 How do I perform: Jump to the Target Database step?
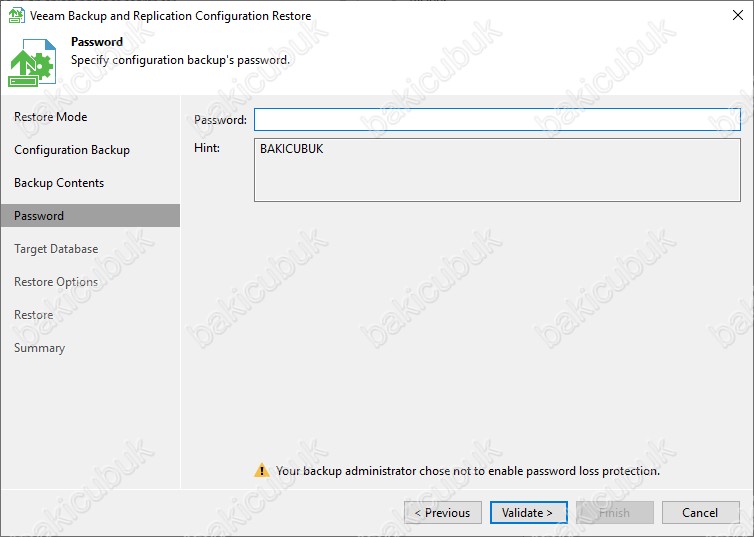56,249
